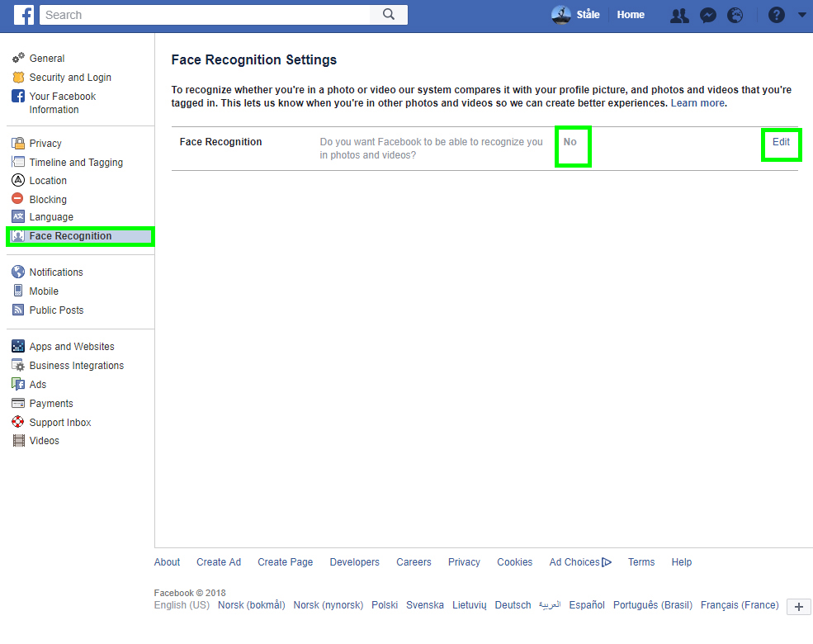Open General settings

click(x=47, y=59)
